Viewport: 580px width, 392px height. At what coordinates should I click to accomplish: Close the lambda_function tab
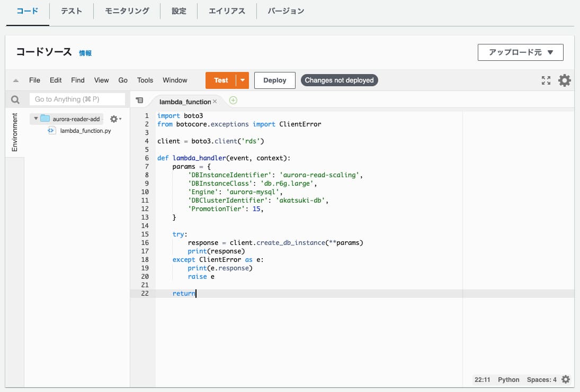pos(215,102)
